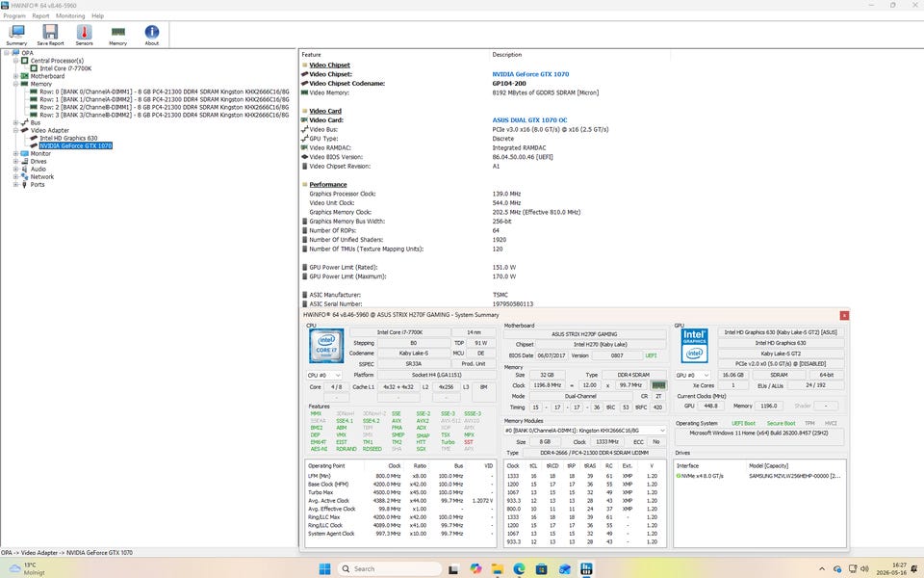The width and height of the screenshot is (924, 578).
Task: Close the System Summary window
Action: click(x=844, y=316)
